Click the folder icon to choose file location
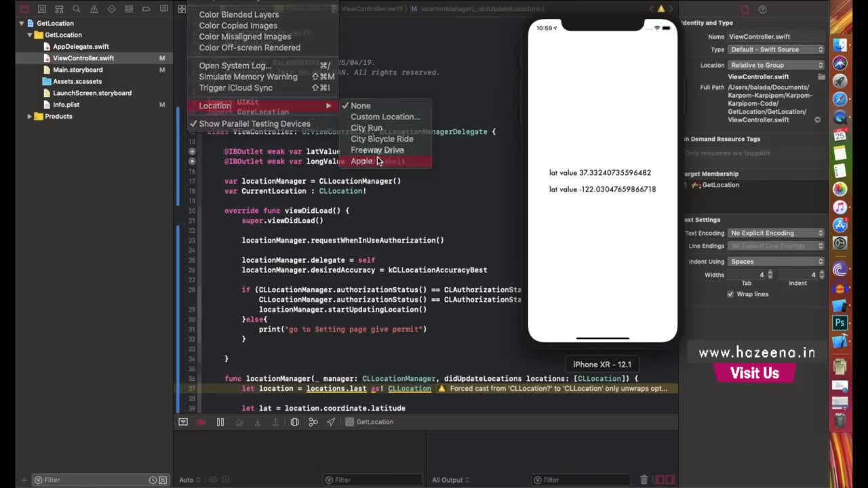The width and height of the screenshot is (868, 488). [821, 77]
